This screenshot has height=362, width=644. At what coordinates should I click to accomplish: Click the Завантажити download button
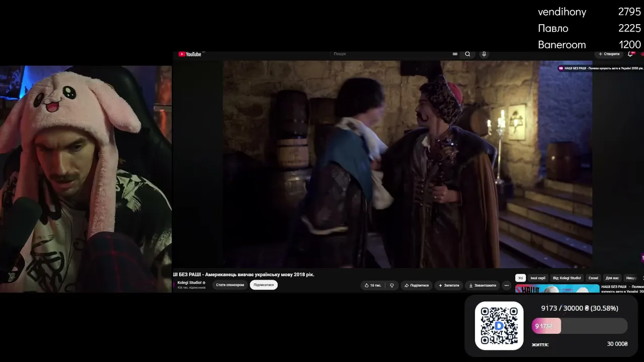pyautogui.click(x=482, y=286)
